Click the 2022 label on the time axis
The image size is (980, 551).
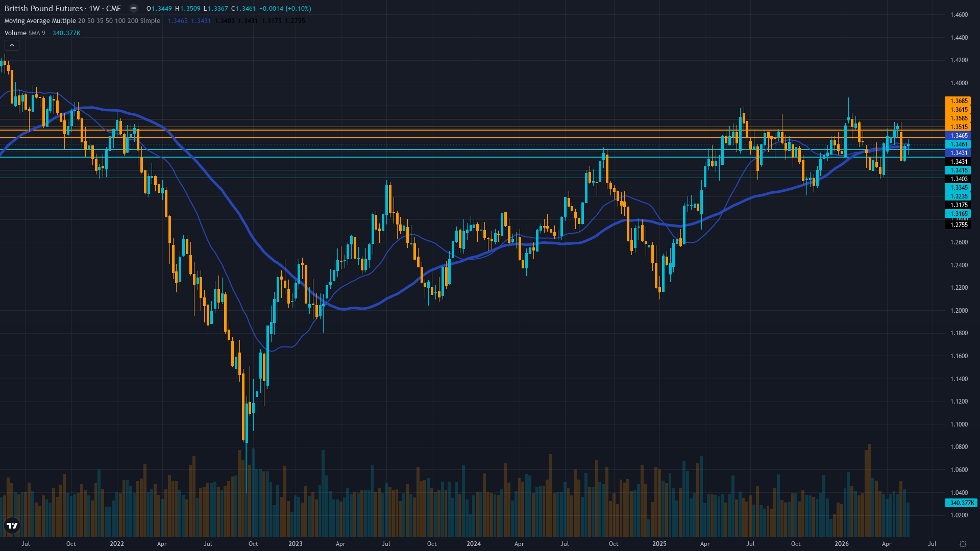pos(117,544)
